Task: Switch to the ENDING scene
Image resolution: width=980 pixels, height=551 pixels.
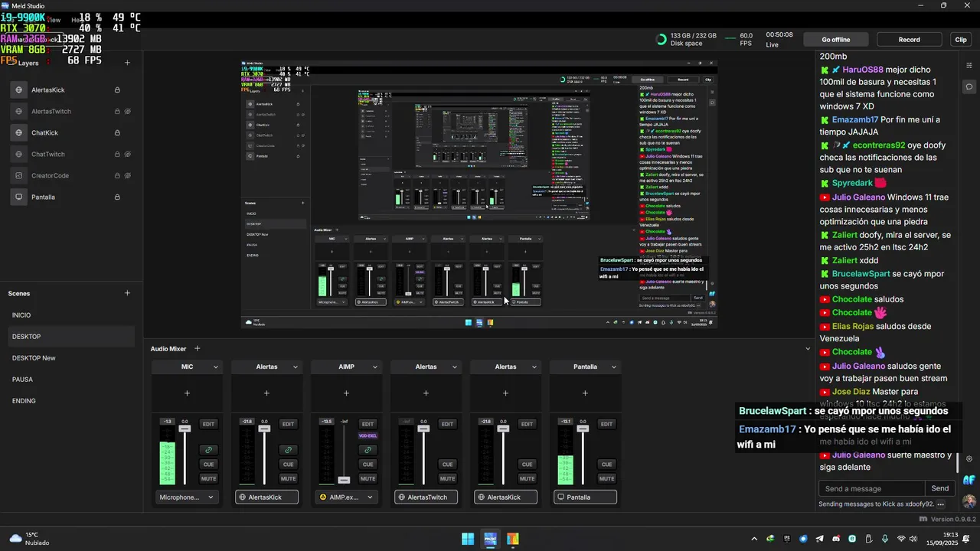Action: pos(71,401)
